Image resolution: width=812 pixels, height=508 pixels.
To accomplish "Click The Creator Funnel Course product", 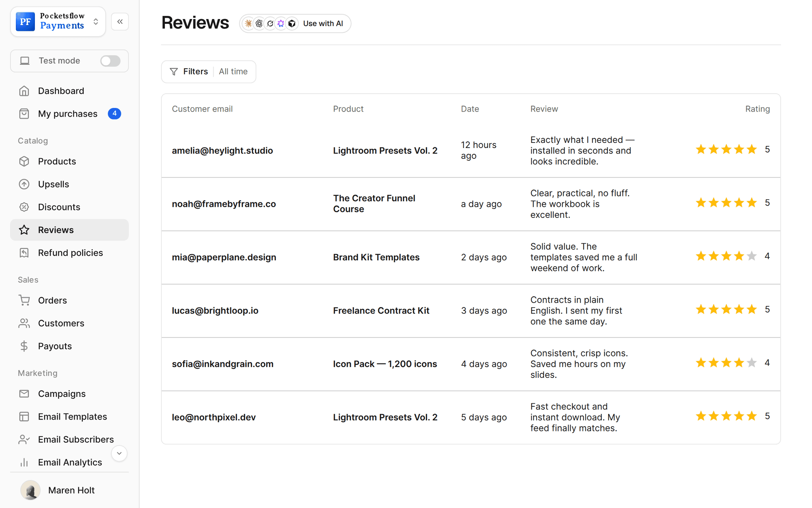I will click(x=374, y=204).
